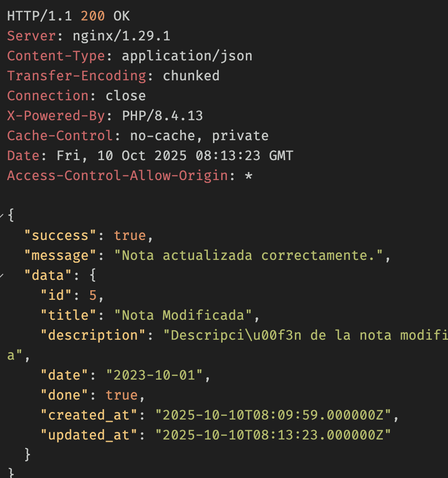Place cursor on nginx/1.29.1 value
This screenshot has width=448, height=478.
[x=121, y=36]
